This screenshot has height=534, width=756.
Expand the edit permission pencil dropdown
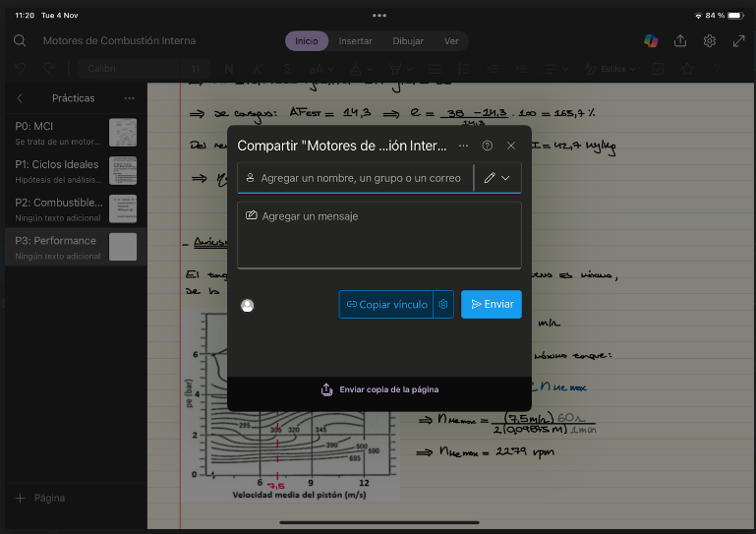point(497,178)
